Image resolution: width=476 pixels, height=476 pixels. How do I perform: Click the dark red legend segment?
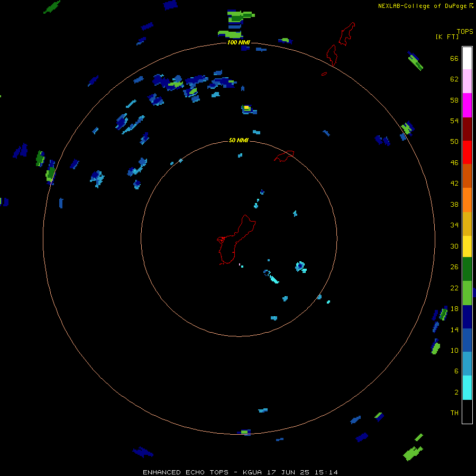point(467,129)
